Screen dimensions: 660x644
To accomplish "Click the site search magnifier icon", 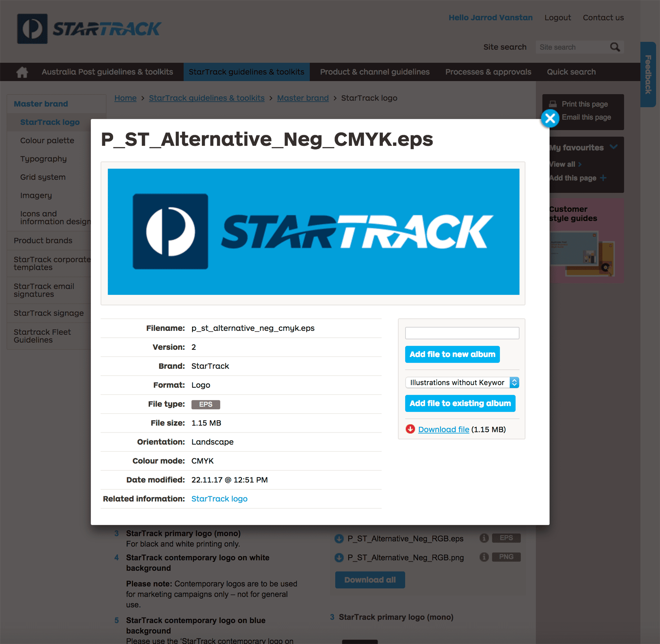I will click(615, 47).
